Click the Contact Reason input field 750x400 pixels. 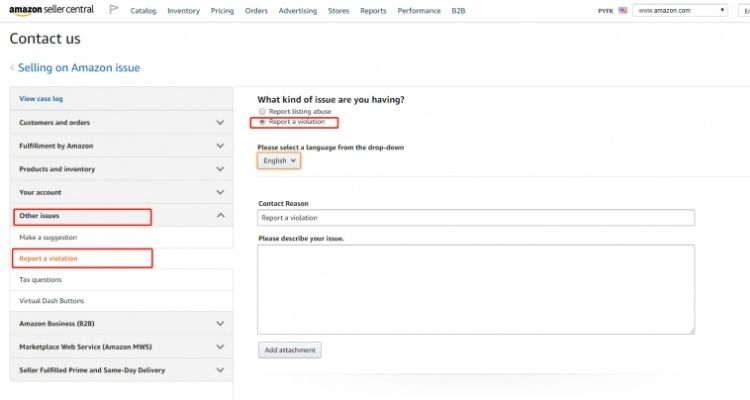pos(476,218)
